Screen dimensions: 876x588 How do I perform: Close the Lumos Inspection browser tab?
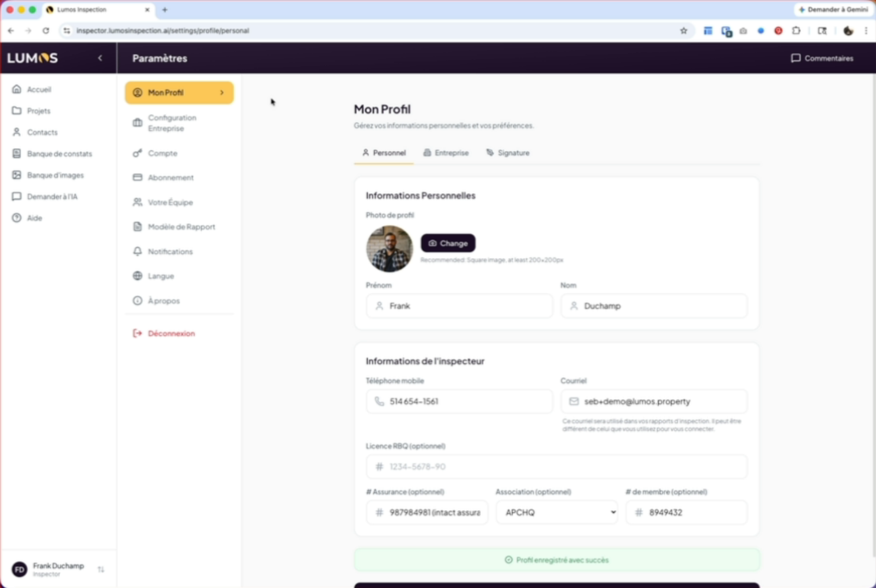point(147,10)
